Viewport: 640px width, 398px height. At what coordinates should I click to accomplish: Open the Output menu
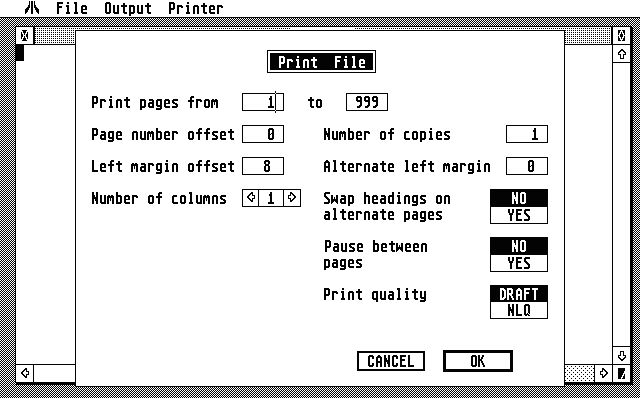tap(128, 8)
